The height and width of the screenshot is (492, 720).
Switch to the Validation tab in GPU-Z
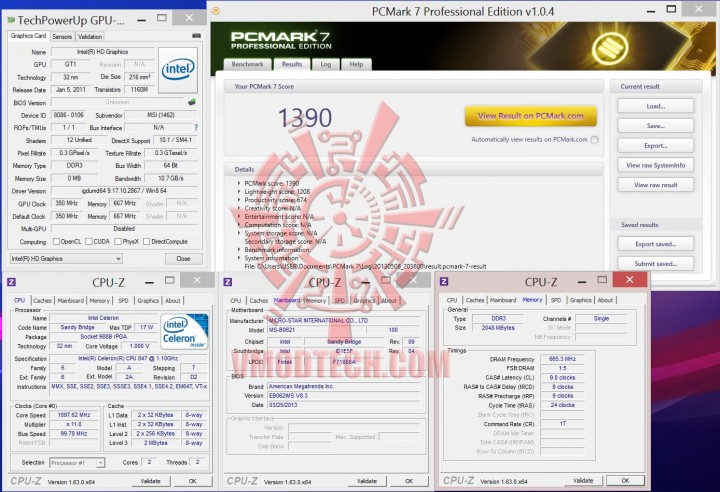pos(90,36)
